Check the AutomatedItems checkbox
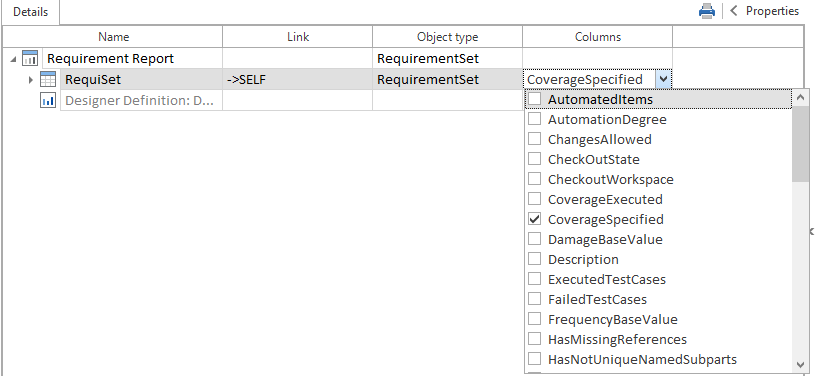Image resolution: width=817 pixels, height=376 pixels. point(535,98)
